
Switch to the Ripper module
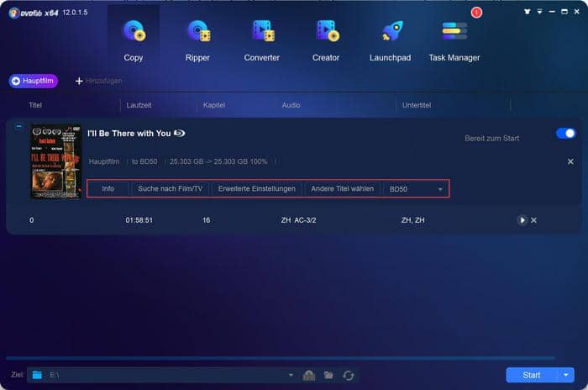pos(197,40)
